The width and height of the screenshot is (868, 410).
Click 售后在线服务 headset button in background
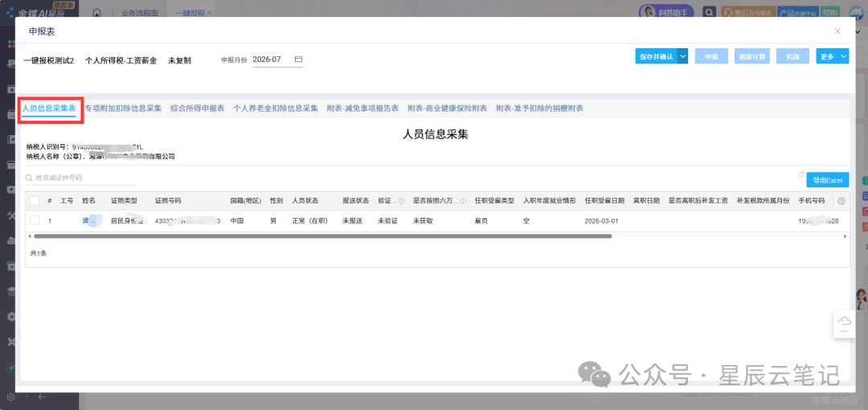[x=747, y=12]
